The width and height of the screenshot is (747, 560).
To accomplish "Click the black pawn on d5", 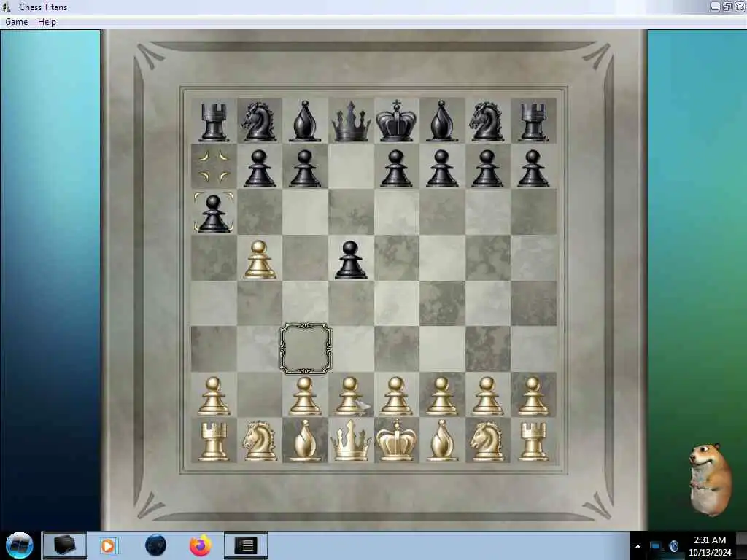I will tap(351, 260).
